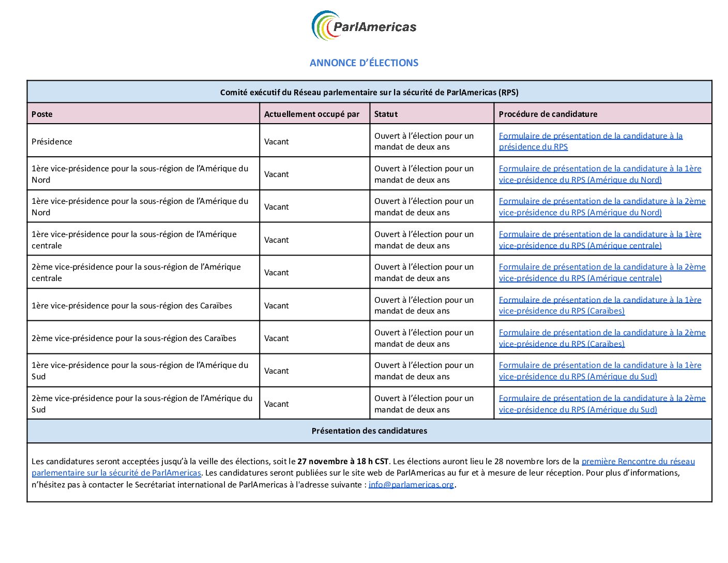728x563 pixels.
Task: Click the ParlAmericas logo
Action: click(364, 26)
